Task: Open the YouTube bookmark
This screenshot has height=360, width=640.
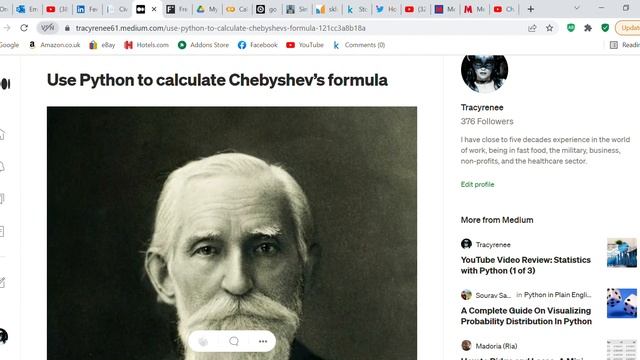Action: (x=305, y=45)
